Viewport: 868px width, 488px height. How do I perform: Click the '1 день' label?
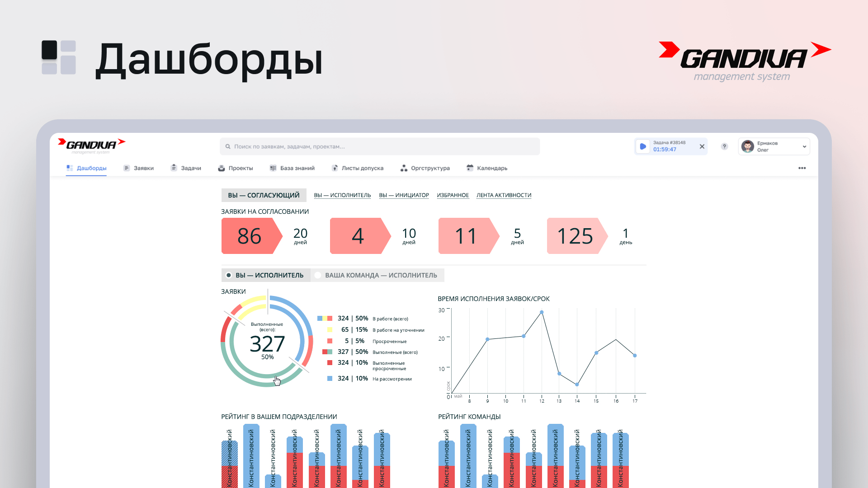tap(626, 236)
